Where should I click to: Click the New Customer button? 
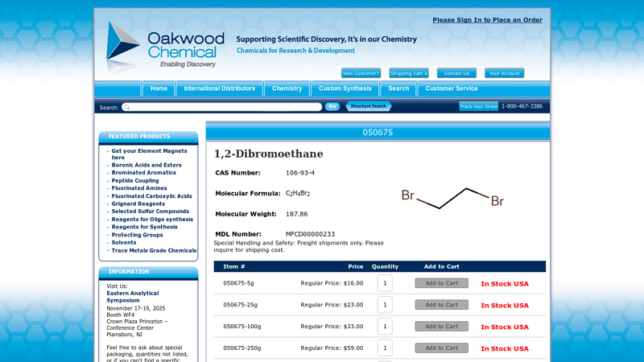coord(361,73)
